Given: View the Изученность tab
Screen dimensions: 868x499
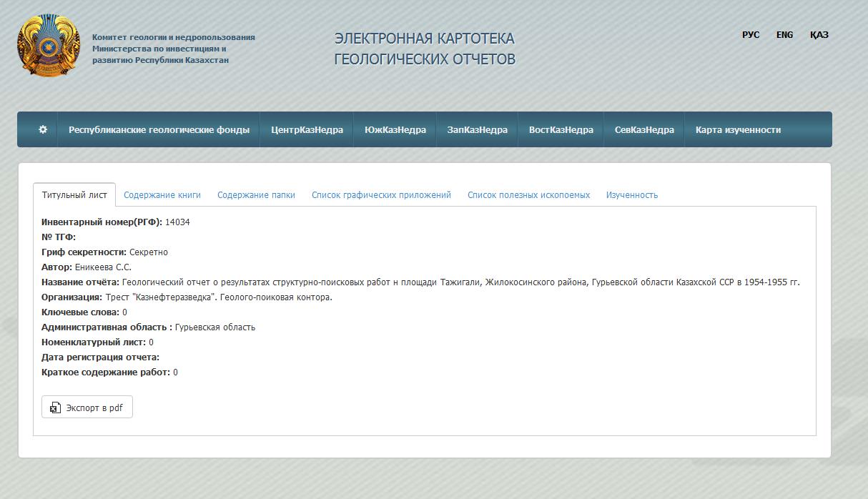Looking at the screenshot, I should [632, 194].
